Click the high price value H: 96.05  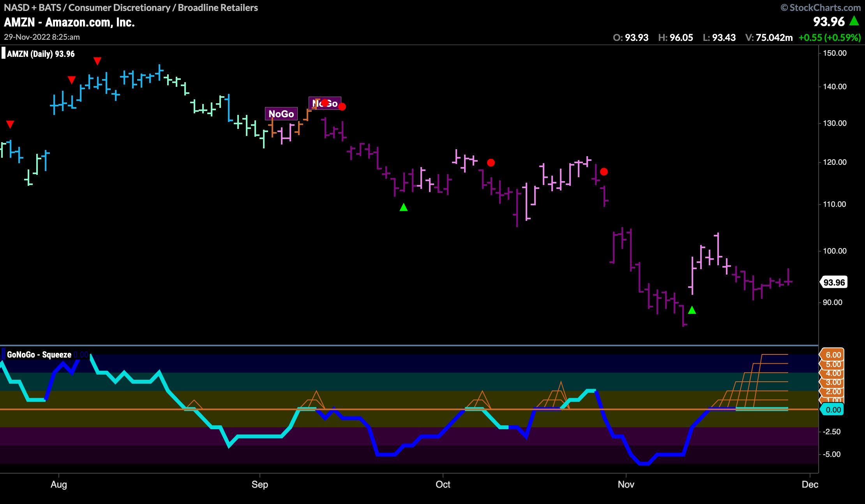click(x=675, y=37)
